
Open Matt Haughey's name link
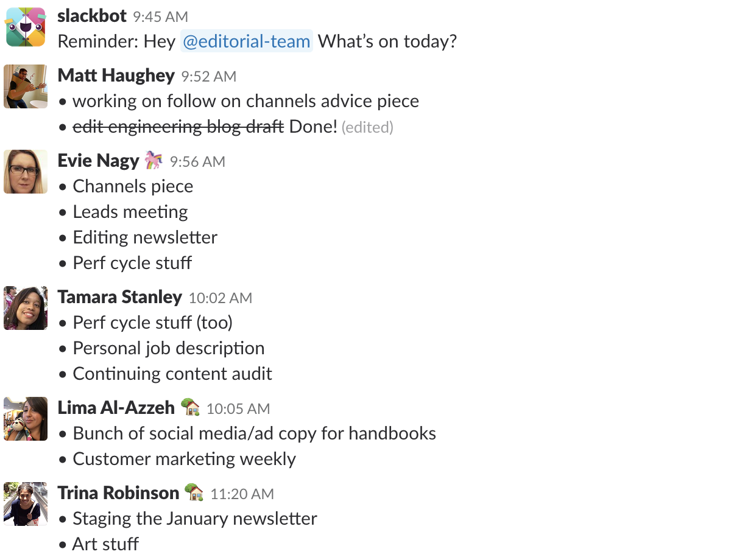click(116, 75)
